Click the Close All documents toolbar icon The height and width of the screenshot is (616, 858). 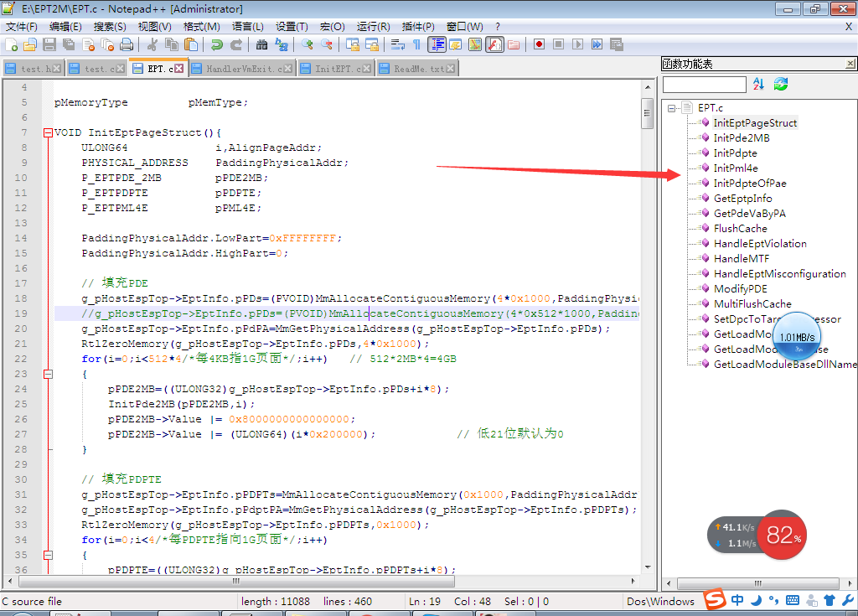[x=107, y=45]
